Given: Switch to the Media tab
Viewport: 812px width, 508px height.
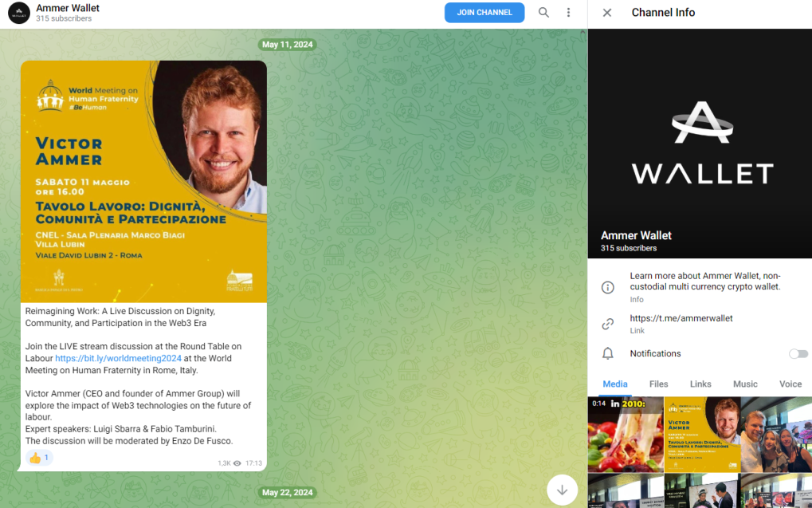Looking at the screenshot, I should click(615, 384).
